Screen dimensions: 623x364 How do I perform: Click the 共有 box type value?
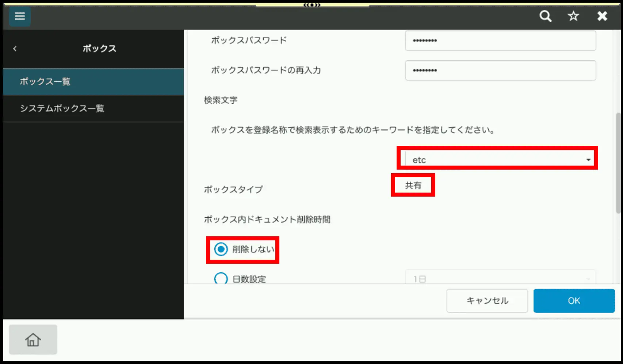413,185
